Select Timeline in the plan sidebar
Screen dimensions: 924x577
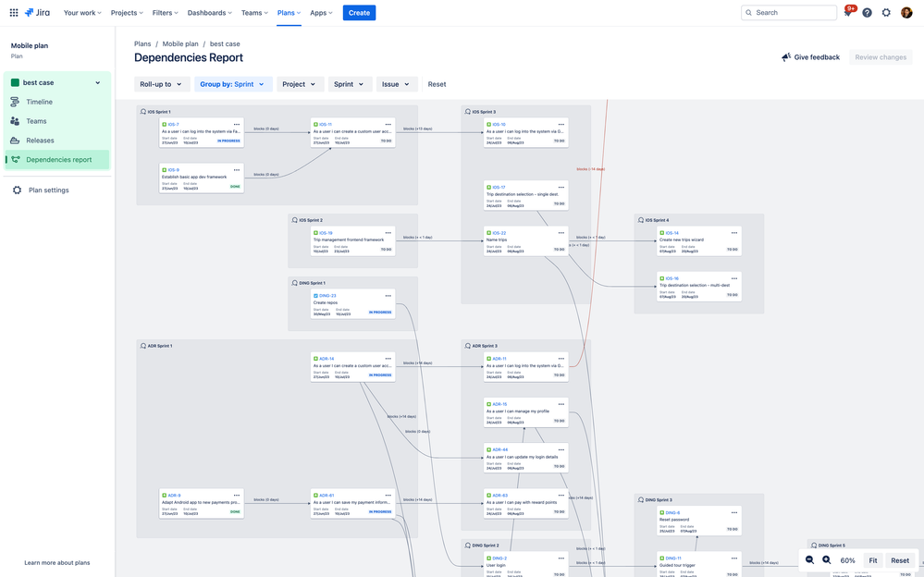41,101
